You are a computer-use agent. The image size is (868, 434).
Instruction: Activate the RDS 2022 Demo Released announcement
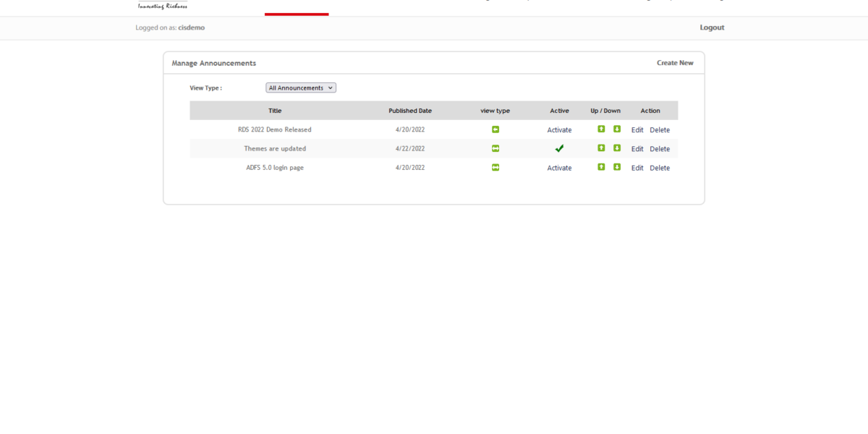point(559,129)
